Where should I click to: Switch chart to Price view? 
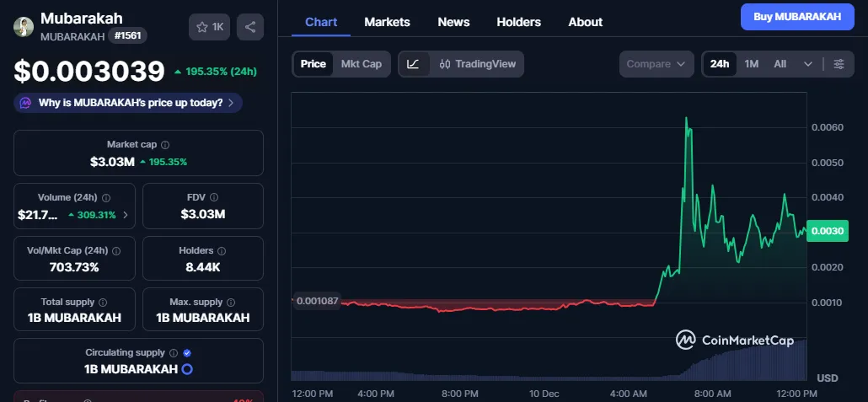point(313,64)
